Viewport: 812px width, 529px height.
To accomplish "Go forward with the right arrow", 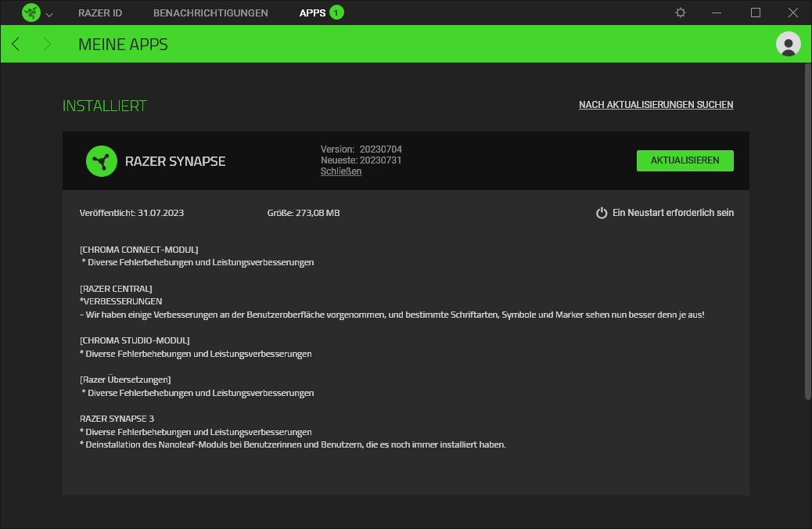I will [47, 44].
